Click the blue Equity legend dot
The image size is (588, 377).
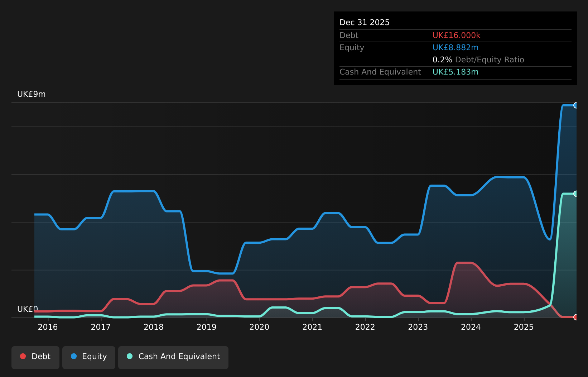point(74,356)
